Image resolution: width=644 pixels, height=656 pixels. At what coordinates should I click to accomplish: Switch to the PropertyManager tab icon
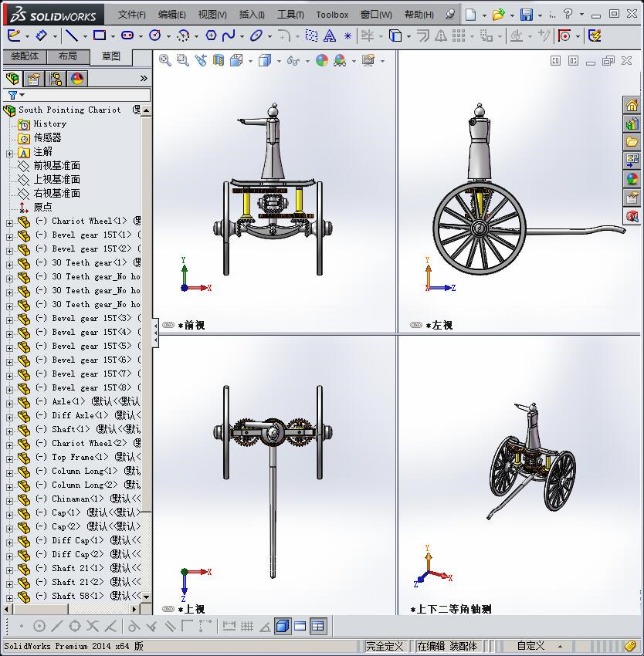[x=34, y=79]
